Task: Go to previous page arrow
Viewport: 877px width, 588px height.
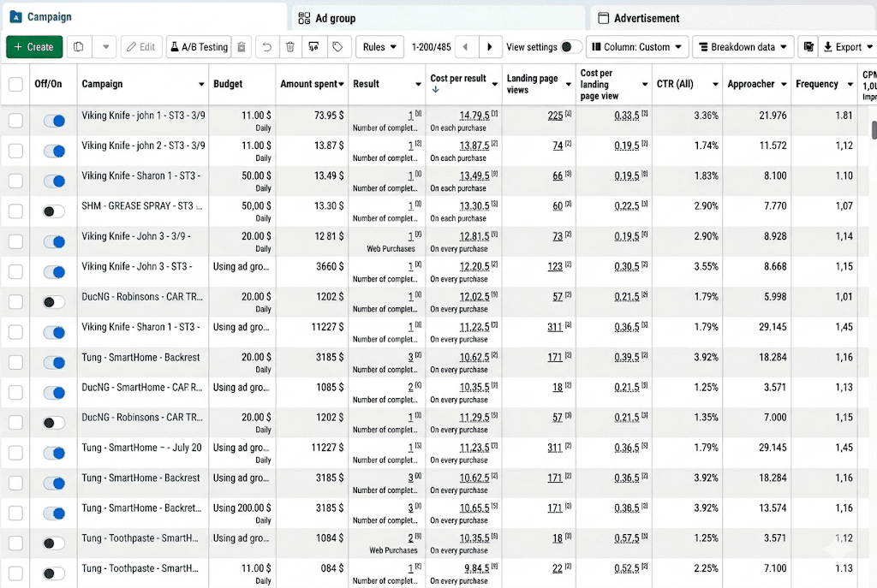Action: pos(466,47)
